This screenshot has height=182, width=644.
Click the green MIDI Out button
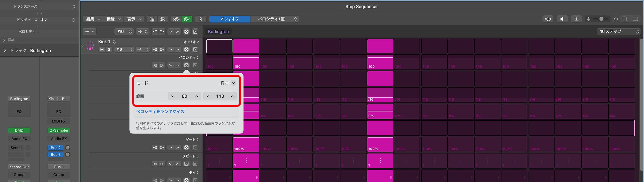click(187, 19)
